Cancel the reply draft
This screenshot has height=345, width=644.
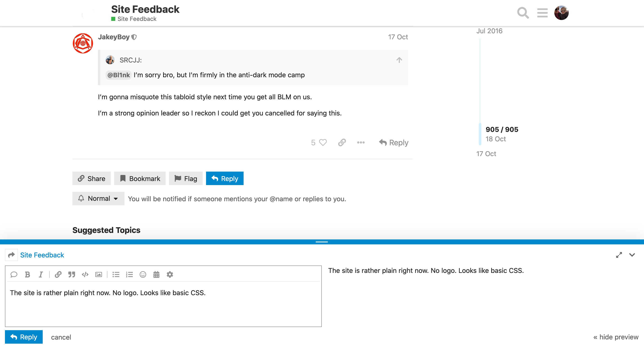(61, 337)
